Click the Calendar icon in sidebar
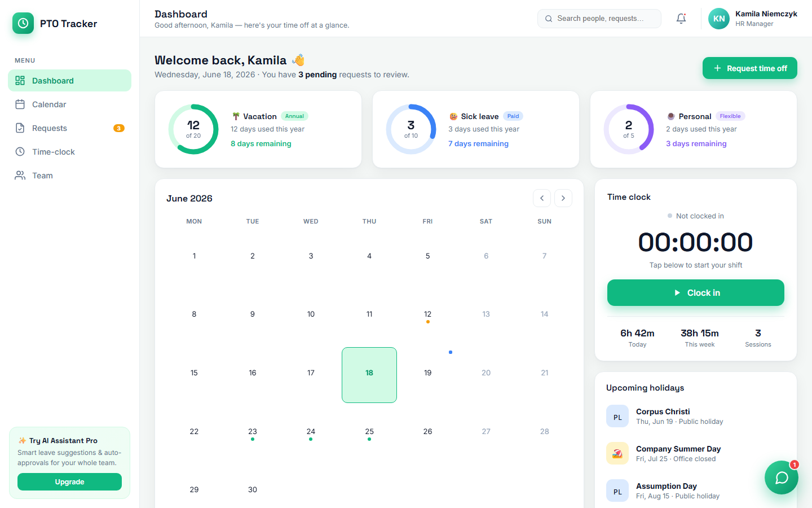 (x=20, y=104)
